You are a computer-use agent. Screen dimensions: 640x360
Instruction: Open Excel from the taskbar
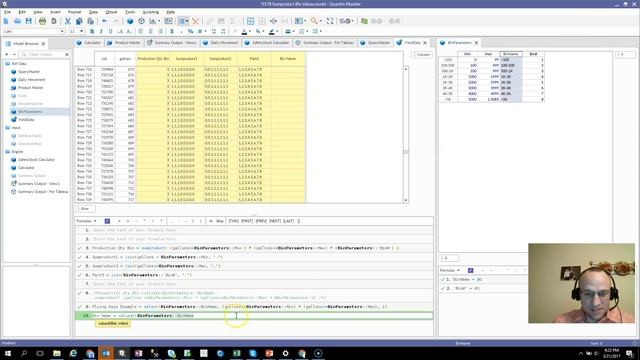pyautogui.click(x=236, y=353)
